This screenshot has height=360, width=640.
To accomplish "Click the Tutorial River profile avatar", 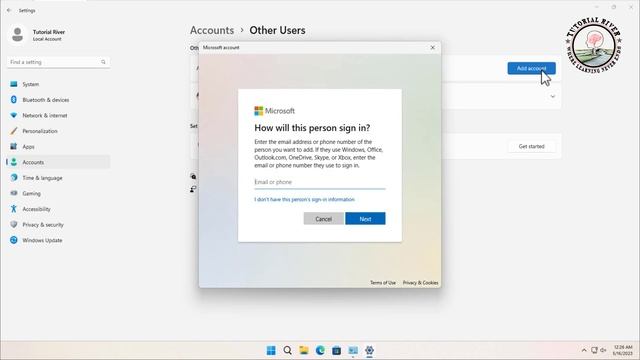I will tap(17, 35).
